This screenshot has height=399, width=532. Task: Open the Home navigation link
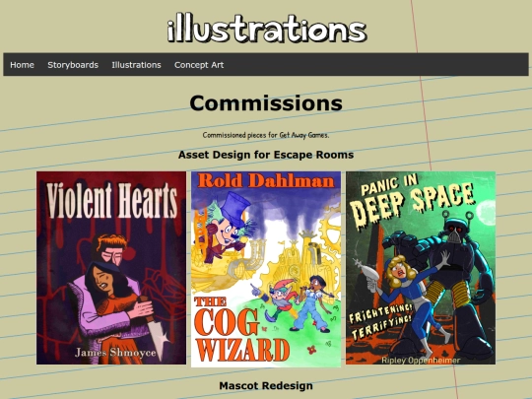click(22, 65)
